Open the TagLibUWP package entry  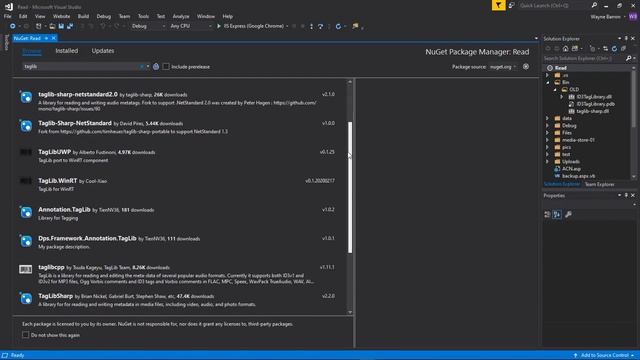pyautogui.click(x=180, y=156)
